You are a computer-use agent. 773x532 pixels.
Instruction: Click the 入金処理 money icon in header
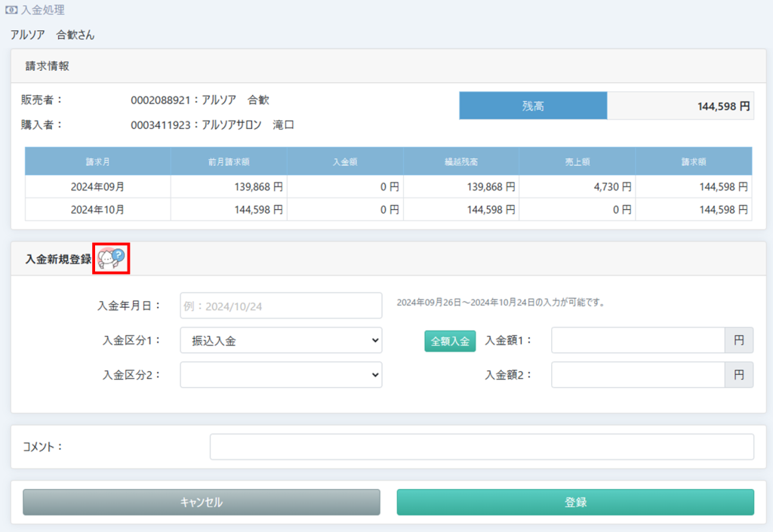[11, 11]
